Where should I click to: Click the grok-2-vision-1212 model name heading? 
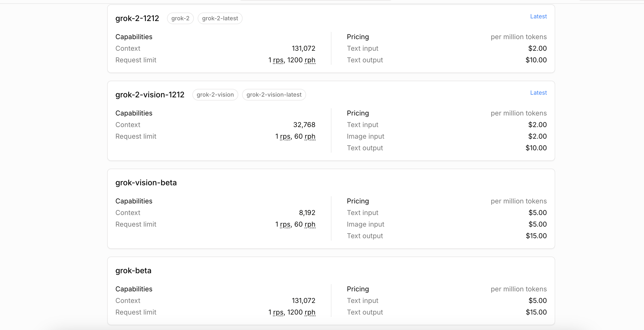[150, 94]
